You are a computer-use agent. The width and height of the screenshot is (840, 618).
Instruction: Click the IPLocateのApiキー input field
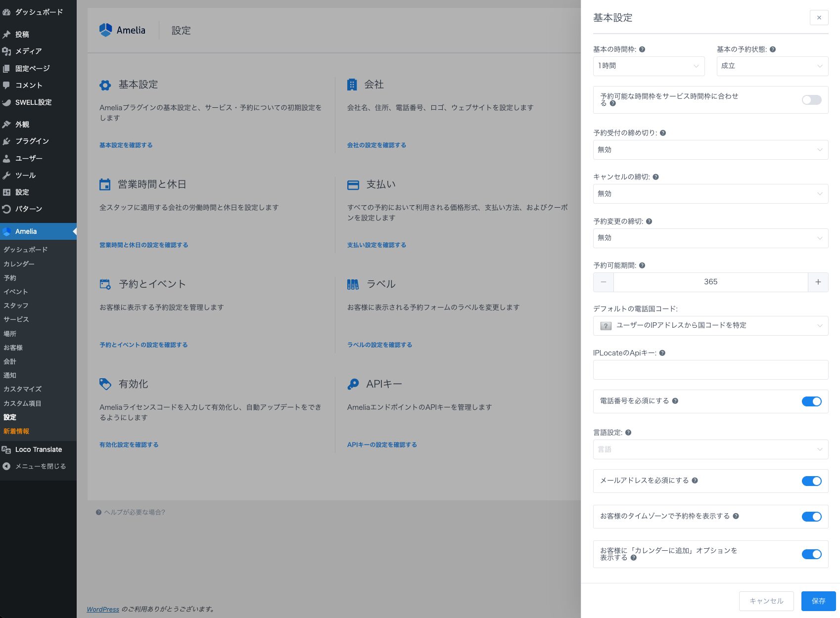(710, 370)
